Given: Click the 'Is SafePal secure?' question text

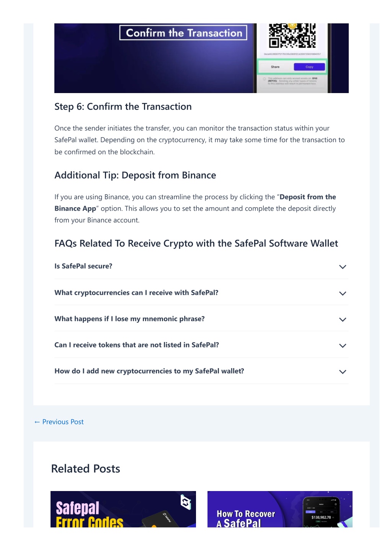Looking at the screenshot, I should tap(83, 266).
